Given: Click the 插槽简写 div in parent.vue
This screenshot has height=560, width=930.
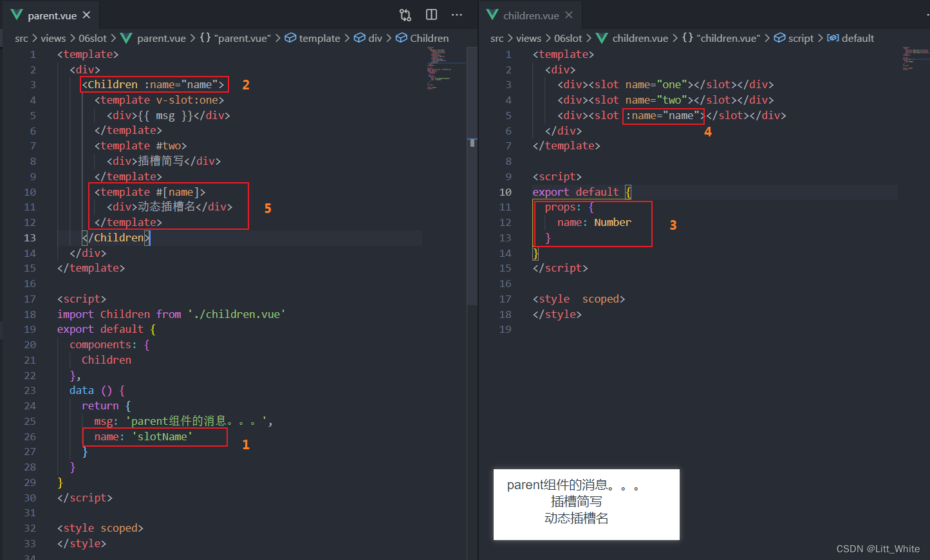Looking at the screenshot, I should point(163,161).
